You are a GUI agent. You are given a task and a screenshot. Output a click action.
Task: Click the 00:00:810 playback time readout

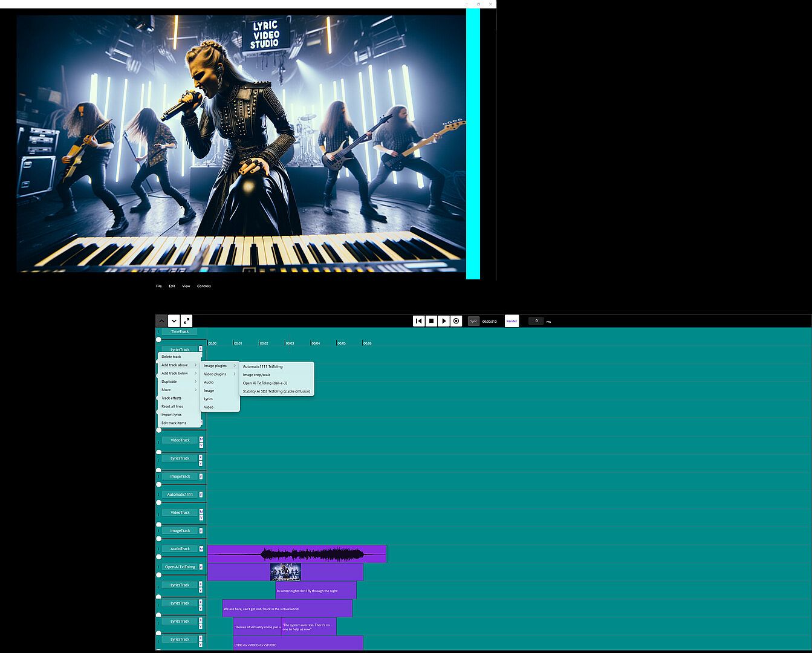tap(490, 322)
